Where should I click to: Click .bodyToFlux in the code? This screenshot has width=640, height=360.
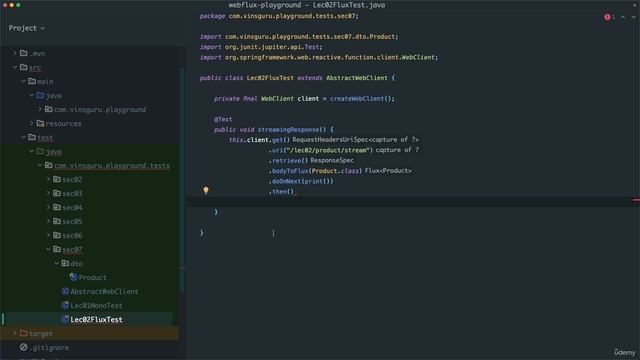coord(289,171)
